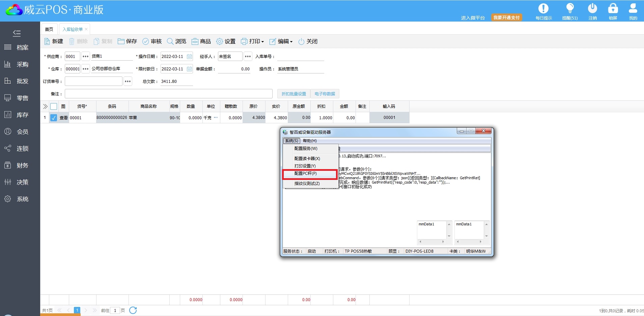Image resolution: width=644 pixels, height=316 pixels.
Task: Open 每日提示 daily tip icon
Action: tap(543, 9)
